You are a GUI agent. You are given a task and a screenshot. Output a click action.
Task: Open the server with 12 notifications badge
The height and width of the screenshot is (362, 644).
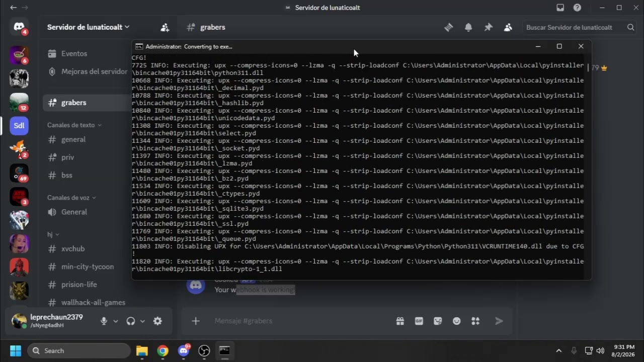pos(19,102)
